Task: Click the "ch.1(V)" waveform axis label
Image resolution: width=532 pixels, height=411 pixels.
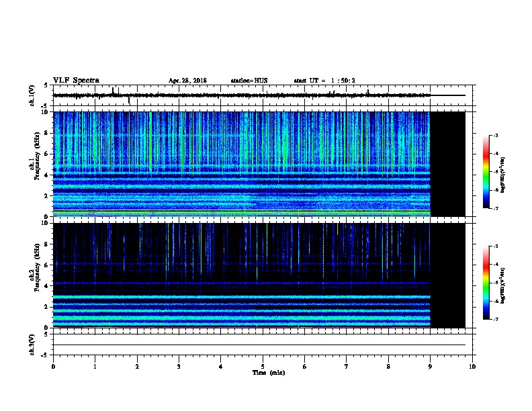Action: (32, 95)
